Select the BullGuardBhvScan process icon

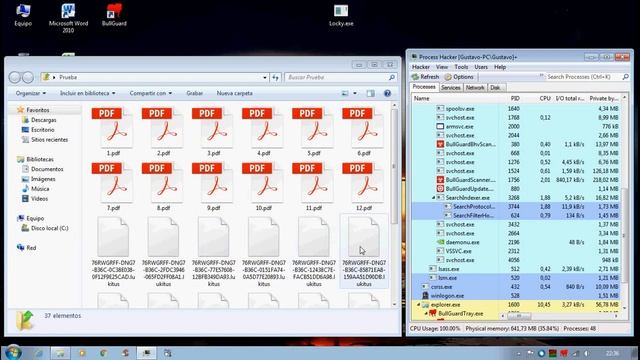click(x=440, y=144)
